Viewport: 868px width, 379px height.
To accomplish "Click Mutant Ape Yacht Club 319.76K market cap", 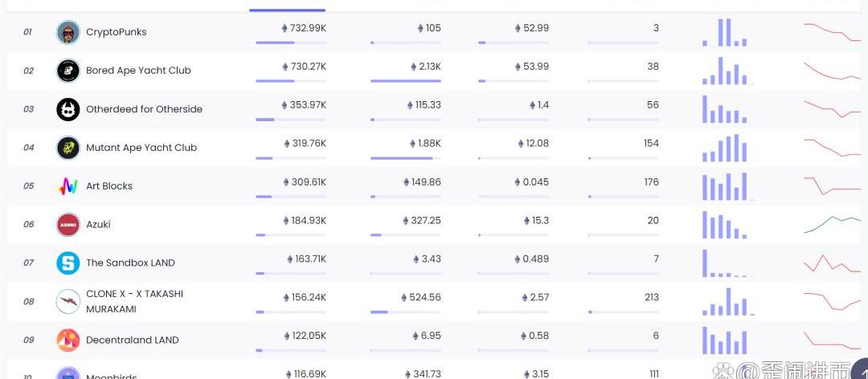I will pos(305,144).
